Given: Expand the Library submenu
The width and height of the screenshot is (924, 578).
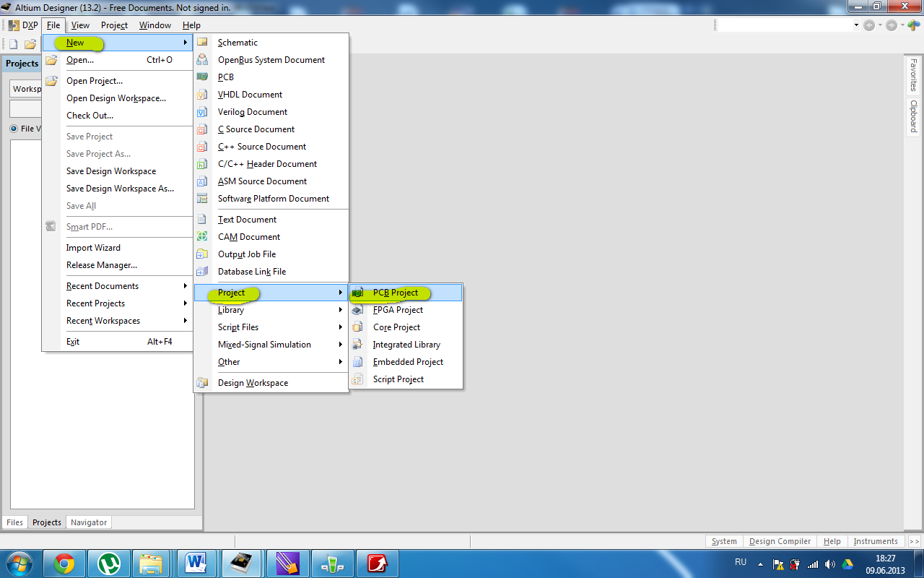Looking at the screenshot, I should coord(271,310).
